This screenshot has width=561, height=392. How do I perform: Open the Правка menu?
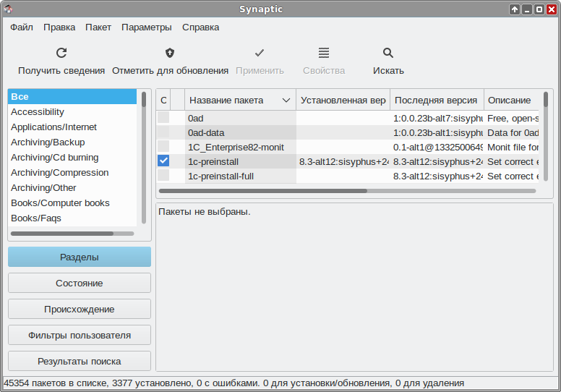click(x=59, y=27)
